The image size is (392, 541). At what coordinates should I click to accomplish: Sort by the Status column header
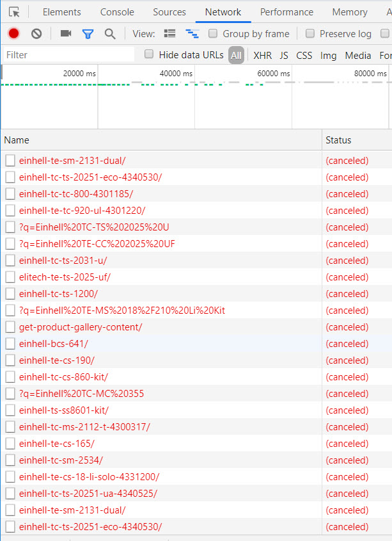click(x=357, y=140)
